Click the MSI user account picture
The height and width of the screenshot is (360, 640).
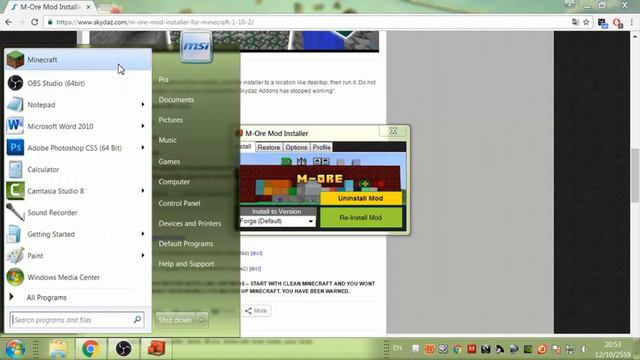pyautogui.click(x=196, y=47)
